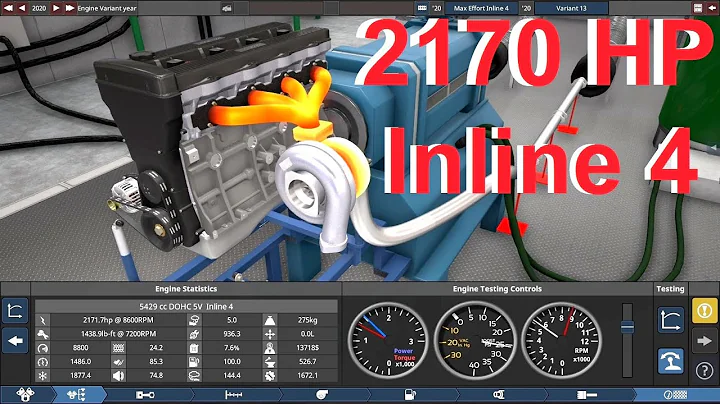Select the Variant 13 name field

571,8
